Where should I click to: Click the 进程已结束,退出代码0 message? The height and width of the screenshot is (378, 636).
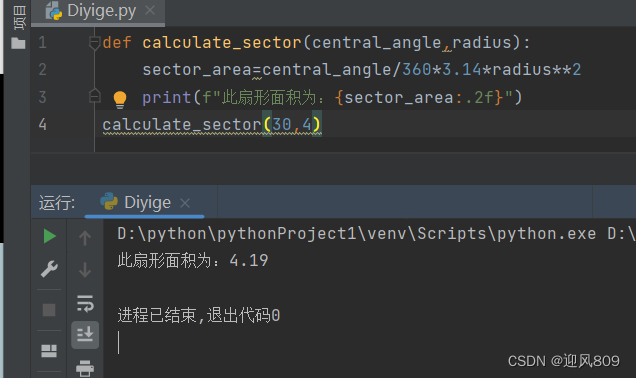pyautogui.click(x=199, y=315)
